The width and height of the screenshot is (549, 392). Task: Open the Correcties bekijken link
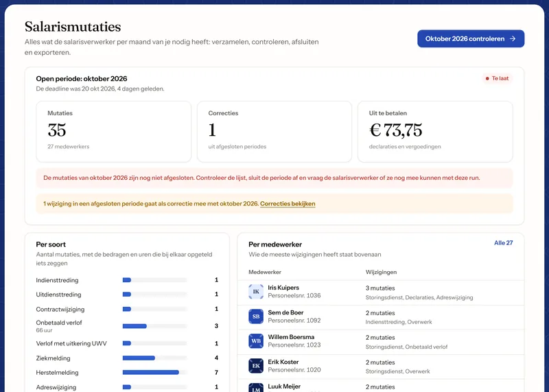(288, 203)
